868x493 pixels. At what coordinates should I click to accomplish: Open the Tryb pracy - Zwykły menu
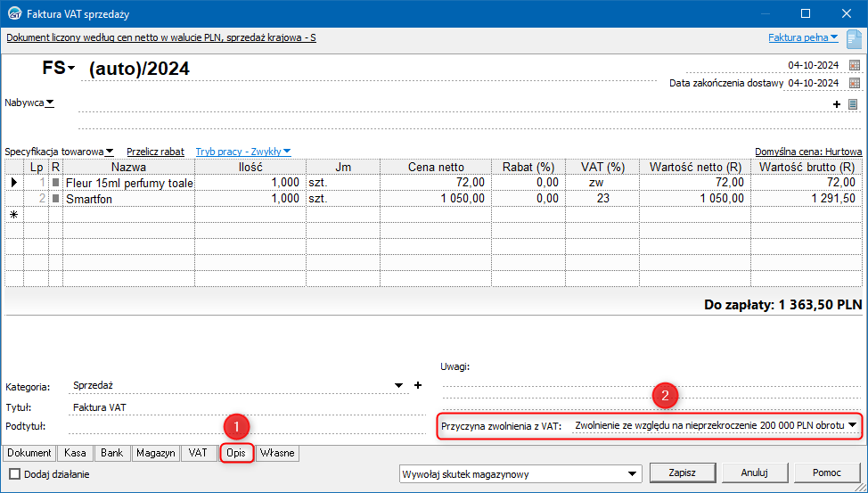point(243,152)
